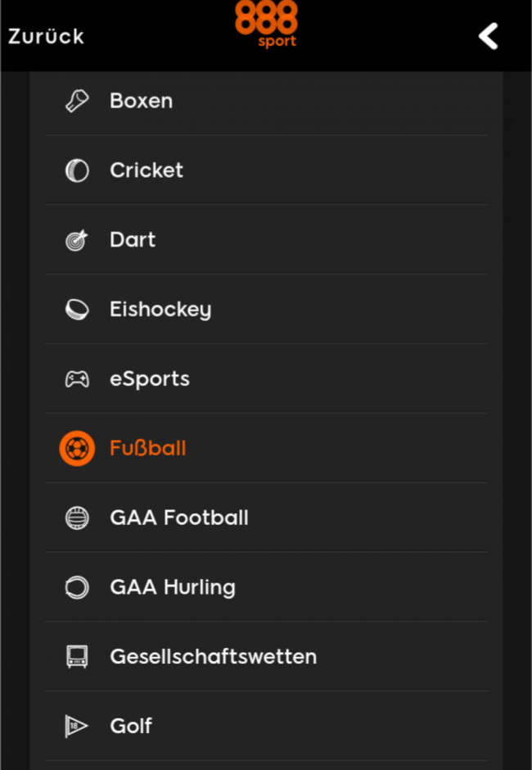
Task: Select the dartboard icon
Action: tap(77, 240)
